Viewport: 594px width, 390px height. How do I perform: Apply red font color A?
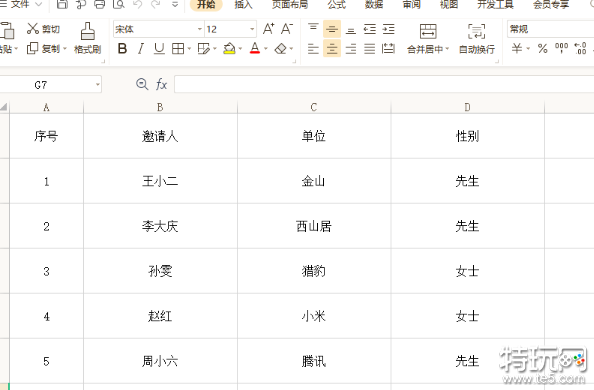click(255, 49)
